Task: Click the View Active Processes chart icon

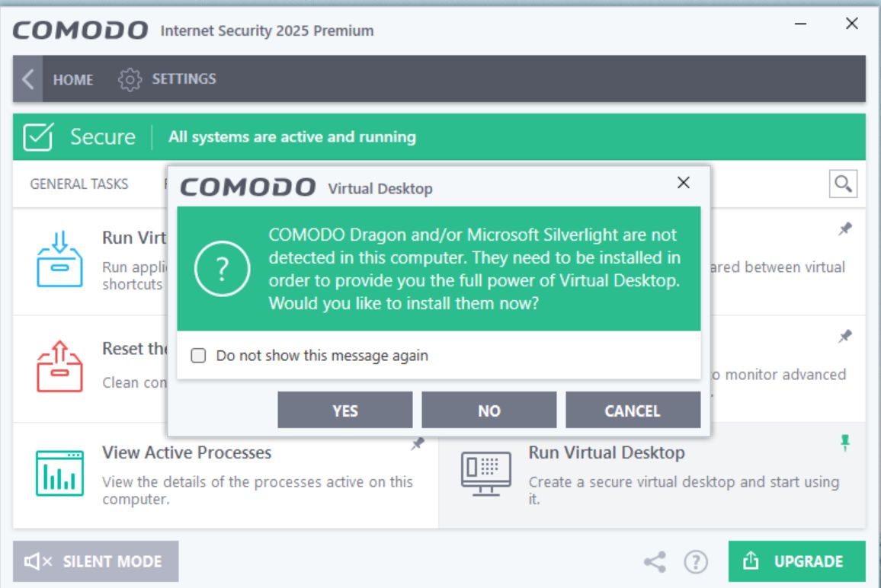Action: click(x=59, y=474)
